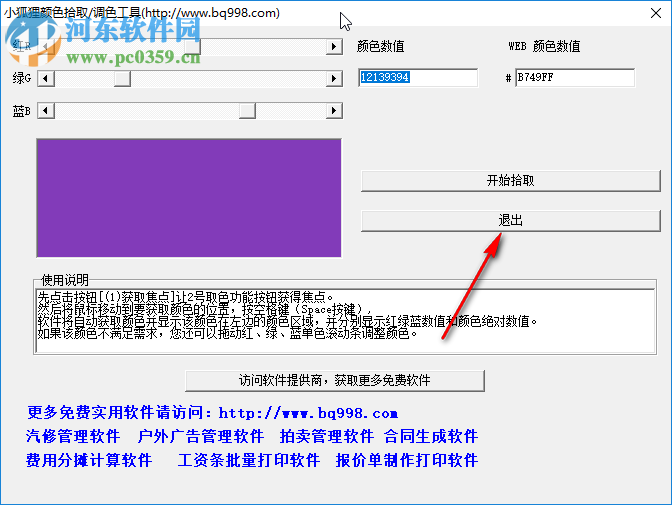The width and height of the screenshot is (672, 505).
Task: Click 访问软件提供商，获取更多免费软件 button
Action: coord(335,381)
